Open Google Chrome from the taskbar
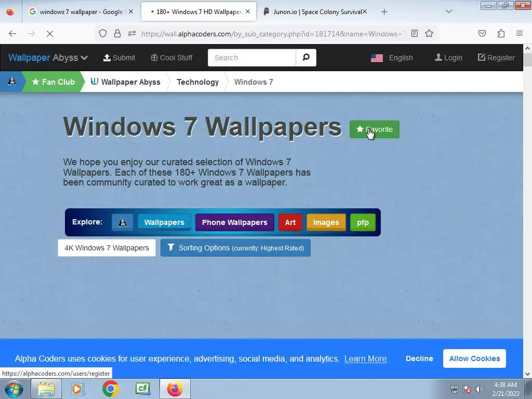532x399 pixels. point(110,389)
